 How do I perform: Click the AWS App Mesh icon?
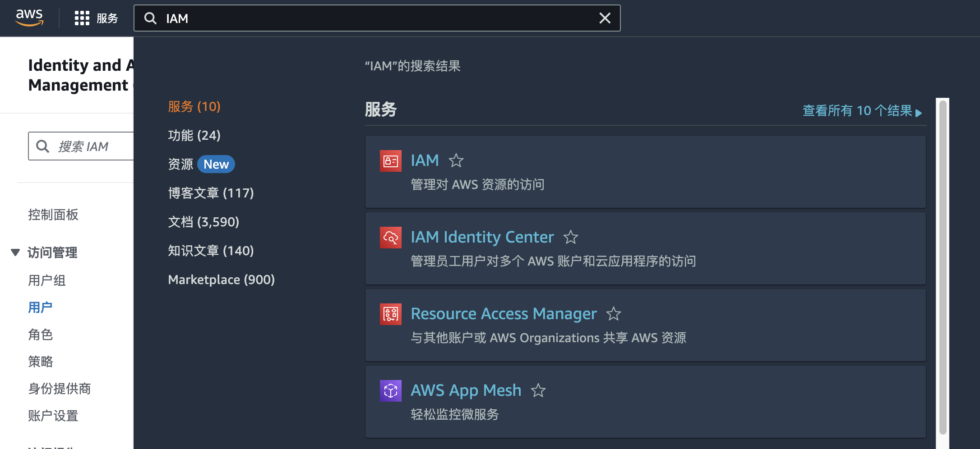point(390,391)
